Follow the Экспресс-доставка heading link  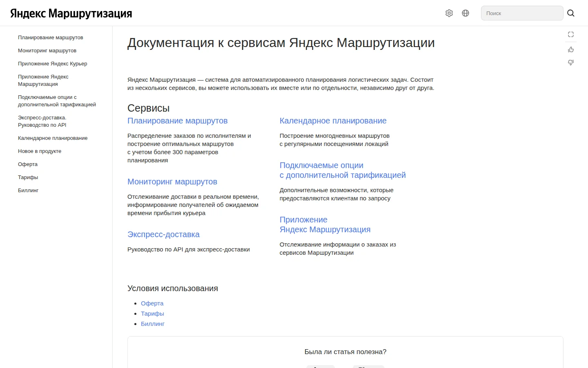click(x=163, y=234)
